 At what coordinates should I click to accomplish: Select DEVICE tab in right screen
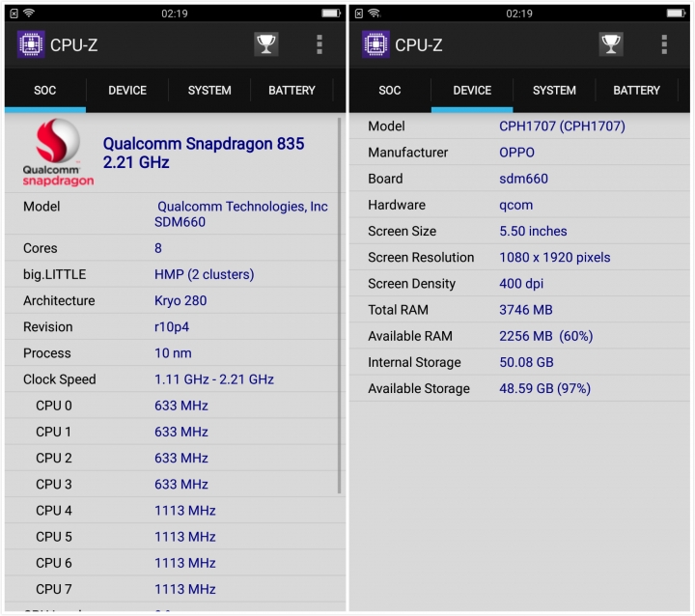tap(472, 91)
